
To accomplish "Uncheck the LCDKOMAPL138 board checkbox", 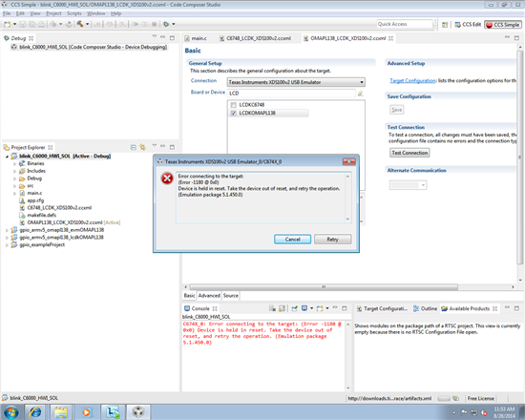I will point(233,114).
